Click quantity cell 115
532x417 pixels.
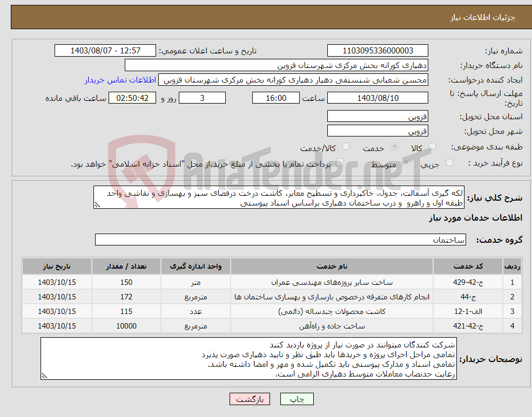pyautogui.click(x=126, y=311)
